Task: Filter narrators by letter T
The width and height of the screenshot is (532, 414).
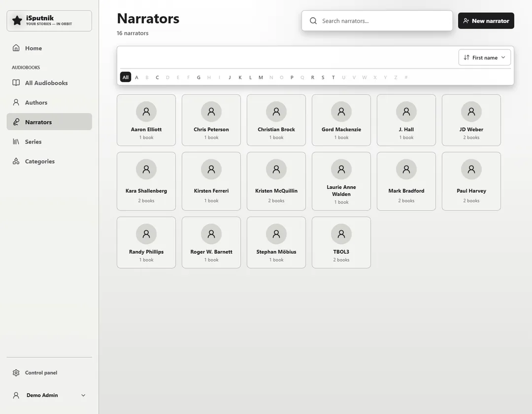Action: 333,77
